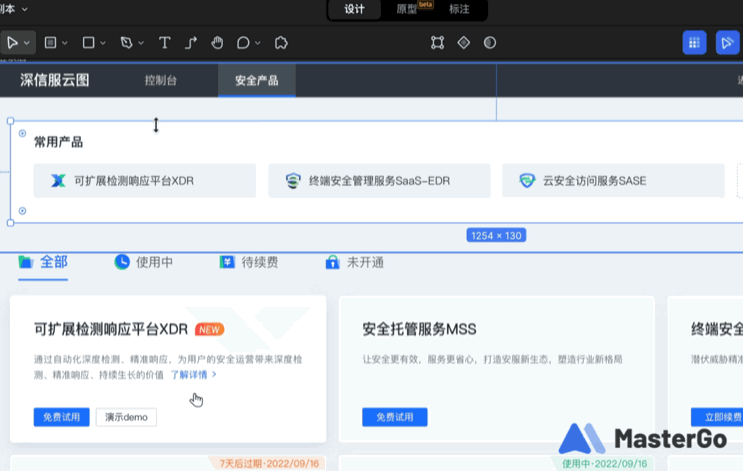This screenshot has height=471, width=743.
Task: Click 免费试用 on the MSS card
Action: tap(395, 417)
